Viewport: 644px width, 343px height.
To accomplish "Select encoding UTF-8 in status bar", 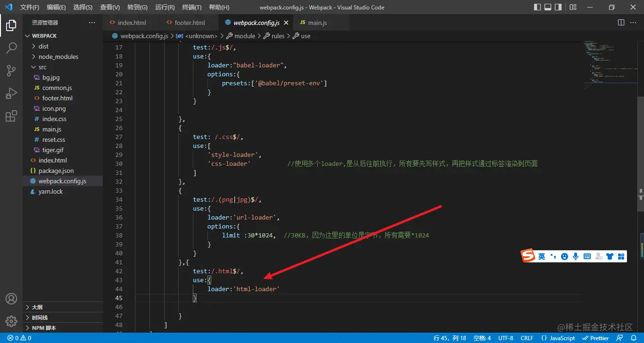I will 506,338.
